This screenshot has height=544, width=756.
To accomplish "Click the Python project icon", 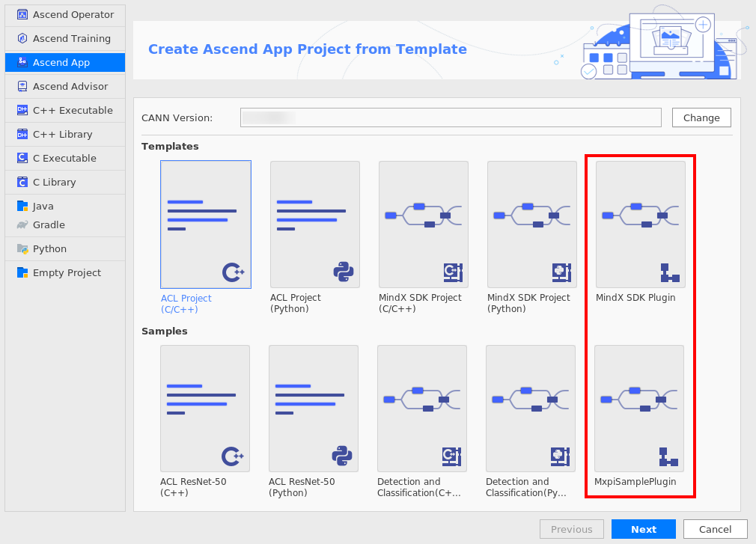I will pos(22,248).
